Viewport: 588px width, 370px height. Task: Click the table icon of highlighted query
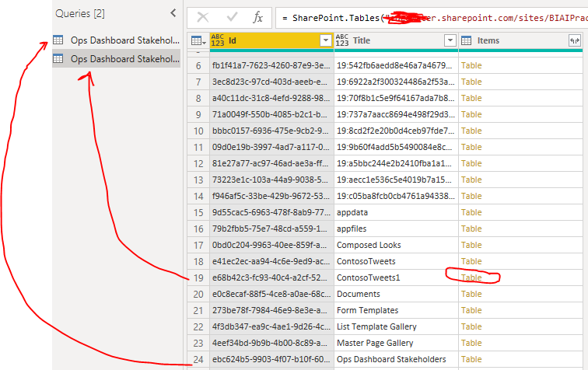click(58, 58)
